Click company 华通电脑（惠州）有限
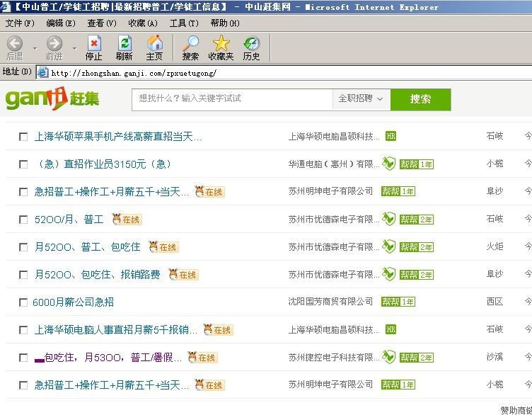This screenshot has width=532, height=415. coord(334,164)
